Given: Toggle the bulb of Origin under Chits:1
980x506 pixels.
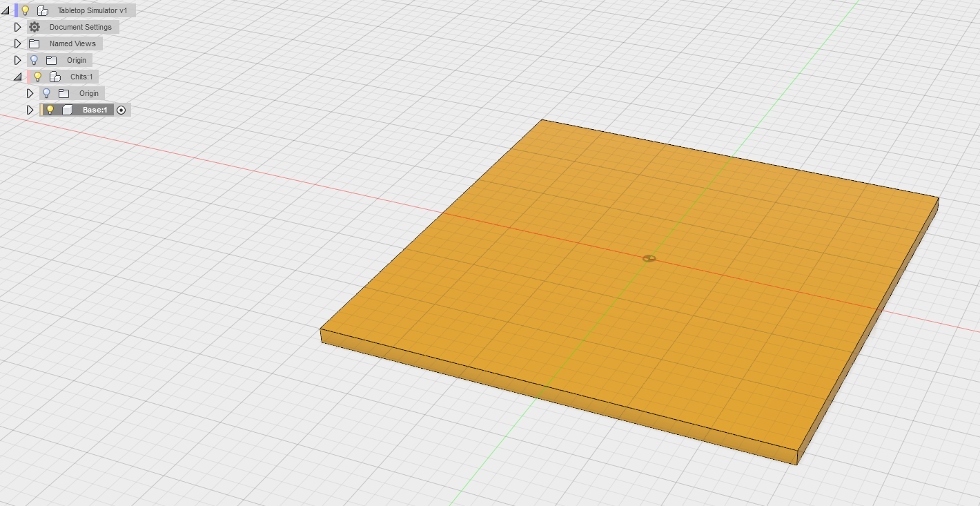Looking at the screenshot, I should tap(46, 93).
